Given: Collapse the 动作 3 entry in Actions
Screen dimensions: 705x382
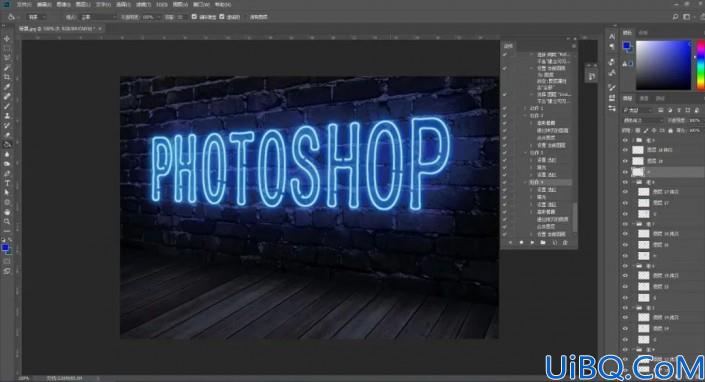Looking at the screenshot, I should (525, 152).
